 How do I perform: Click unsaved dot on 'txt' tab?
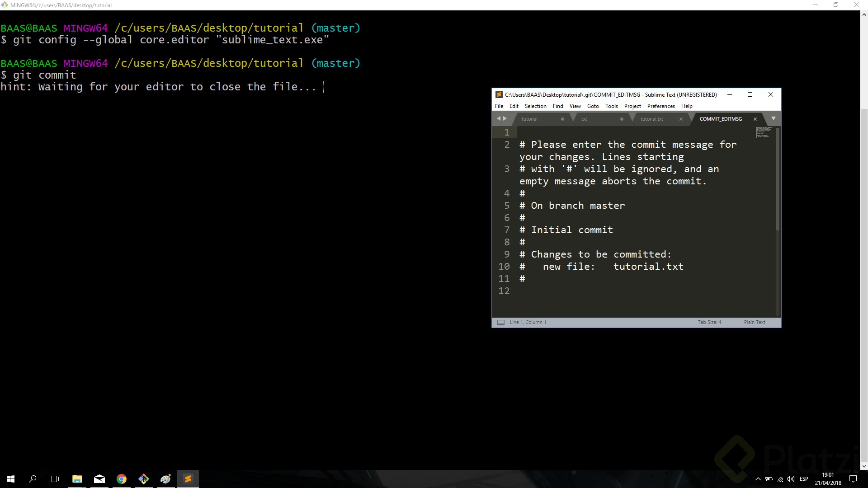click(x=622, y=119)
